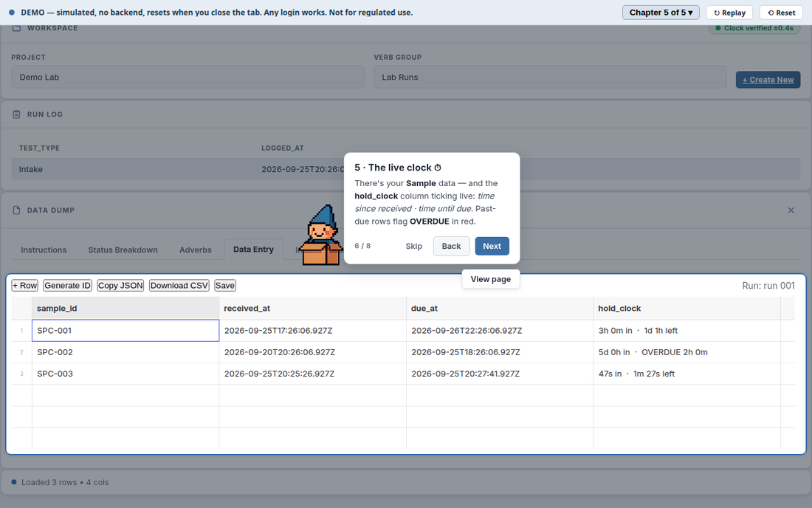Screen dimensions: 812x508
Task: Click due_at cell 2026-09-25T20:27:41.927Z
Action: (500, 374)
